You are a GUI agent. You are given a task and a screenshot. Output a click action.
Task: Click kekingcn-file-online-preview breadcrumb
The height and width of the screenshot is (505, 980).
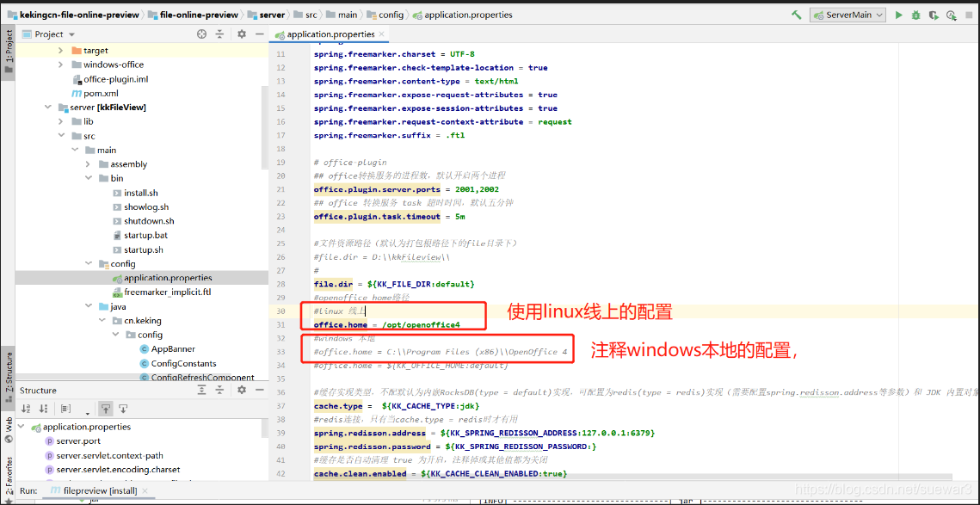pyautogui.click(x=73, y=15)
